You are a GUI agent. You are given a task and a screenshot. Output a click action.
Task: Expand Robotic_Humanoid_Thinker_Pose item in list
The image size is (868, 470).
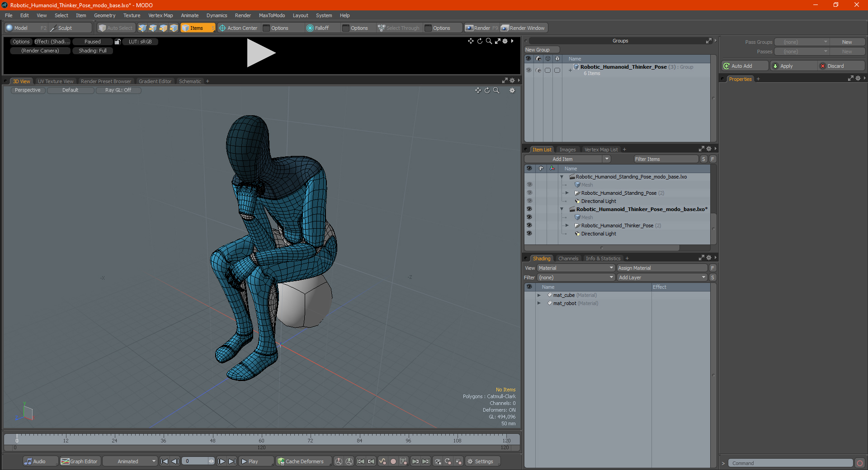tap(567, 226)
